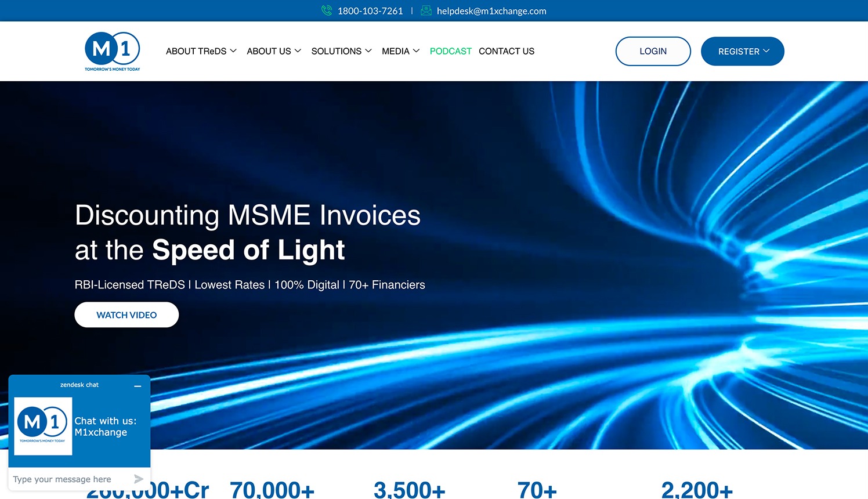Image resolution: width=868 pixels, height=499 pixels.
Task: Click the LOGIN button
Action: coord(653,51)
